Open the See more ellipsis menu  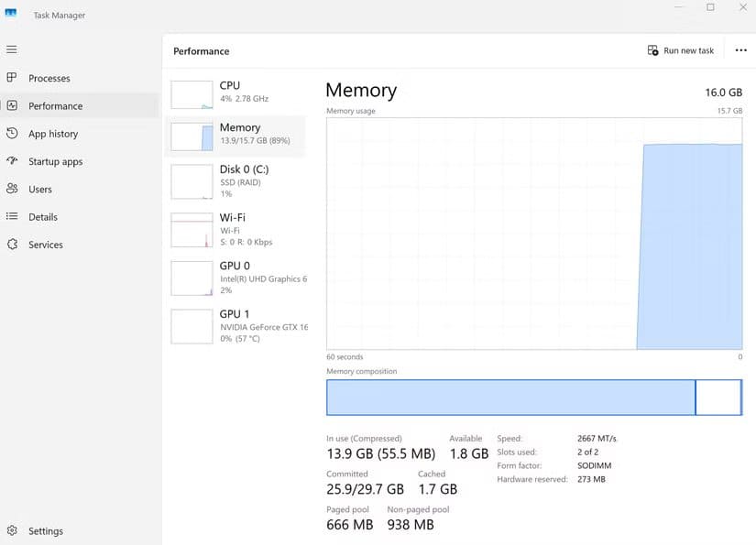point(740,50)
